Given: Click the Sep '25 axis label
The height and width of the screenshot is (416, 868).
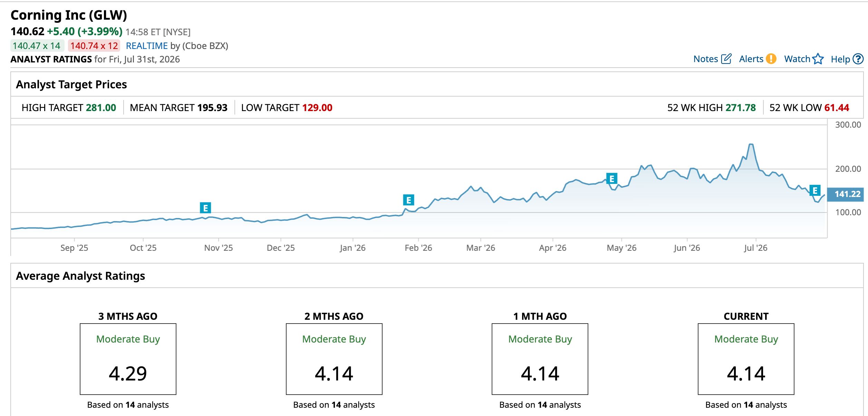Looking at the screenshot, I should (x=74, y=248).
